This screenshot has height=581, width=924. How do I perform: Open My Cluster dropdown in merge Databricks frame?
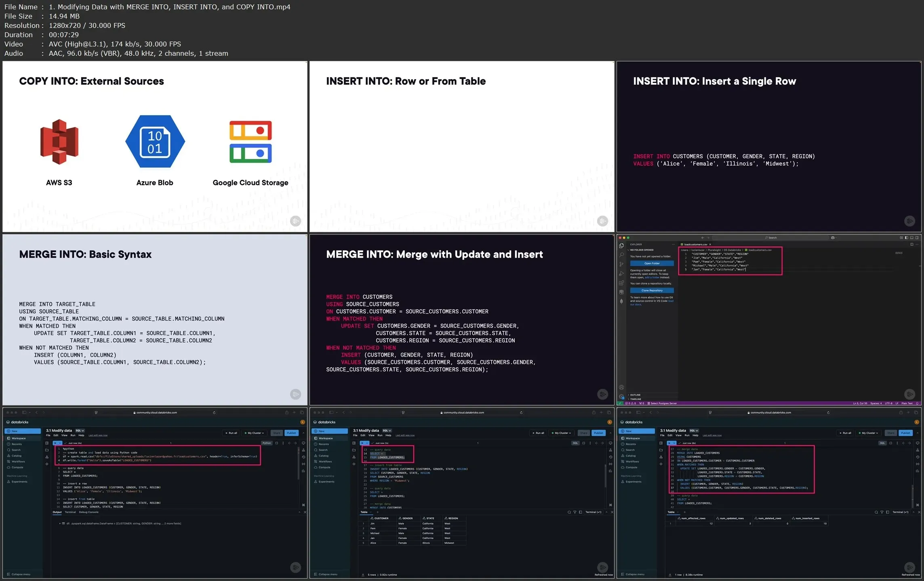tap(869, 433)
